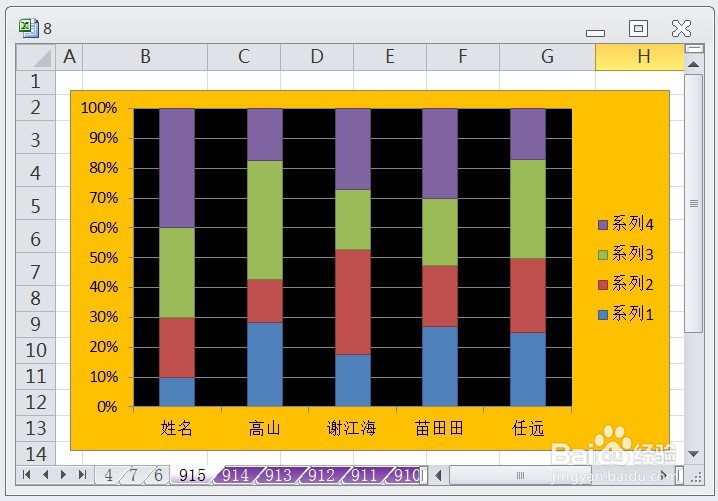Select column G header

pyautogui.click(x=547, y=57)
